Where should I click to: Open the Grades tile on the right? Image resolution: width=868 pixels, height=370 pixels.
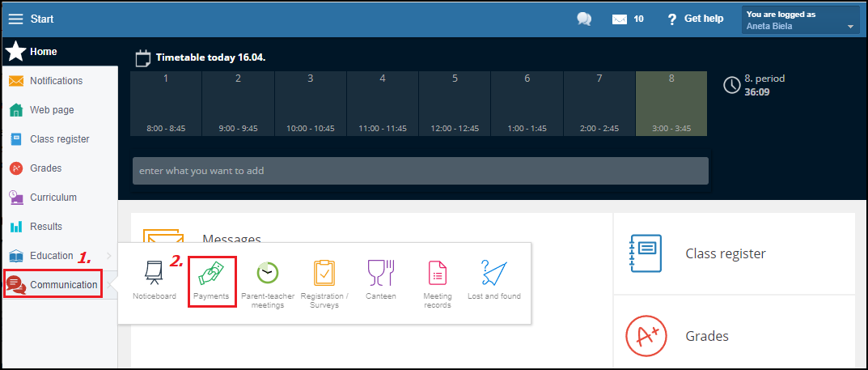[x=706, y=336]
